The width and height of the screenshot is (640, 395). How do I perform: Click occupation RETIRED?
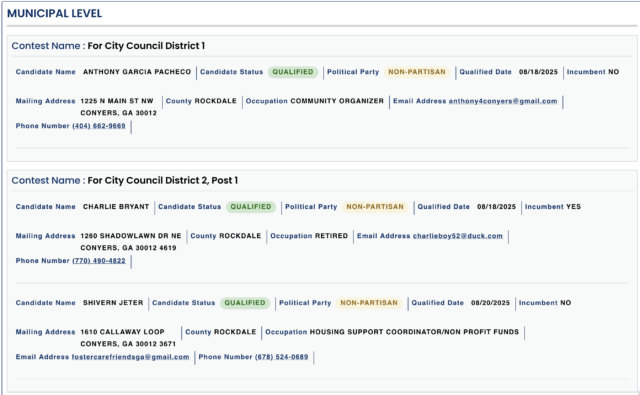(331, 235)
